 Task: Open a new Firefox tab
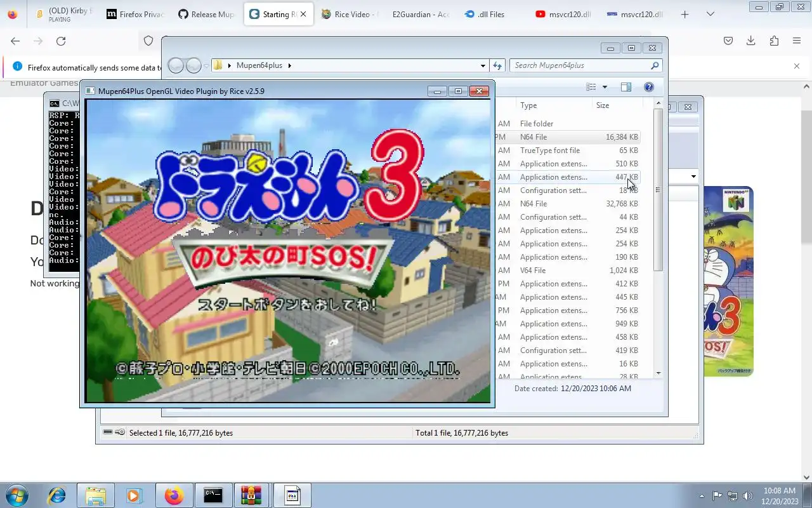pos(684,15)
